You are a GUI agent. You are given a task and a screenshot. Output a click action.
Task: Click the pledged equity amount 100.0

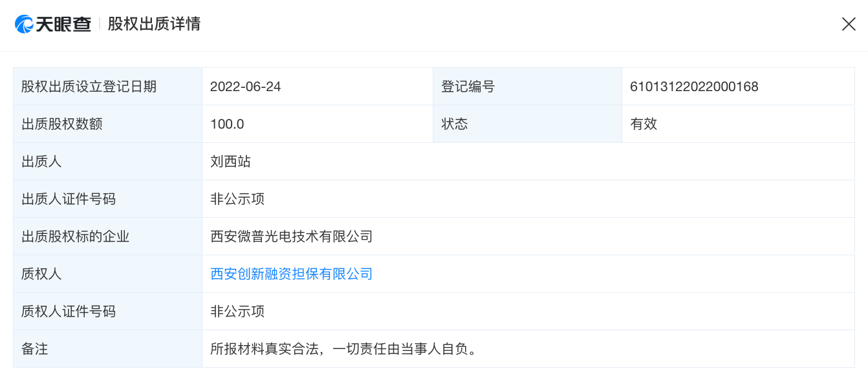tap(227, 124)
